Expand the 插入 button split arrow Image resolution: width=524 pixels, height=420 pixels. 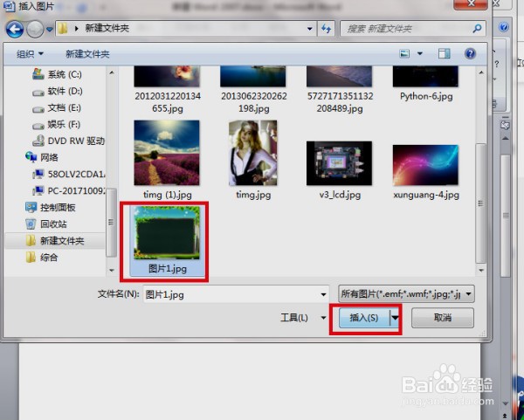[x=395, y=318]
